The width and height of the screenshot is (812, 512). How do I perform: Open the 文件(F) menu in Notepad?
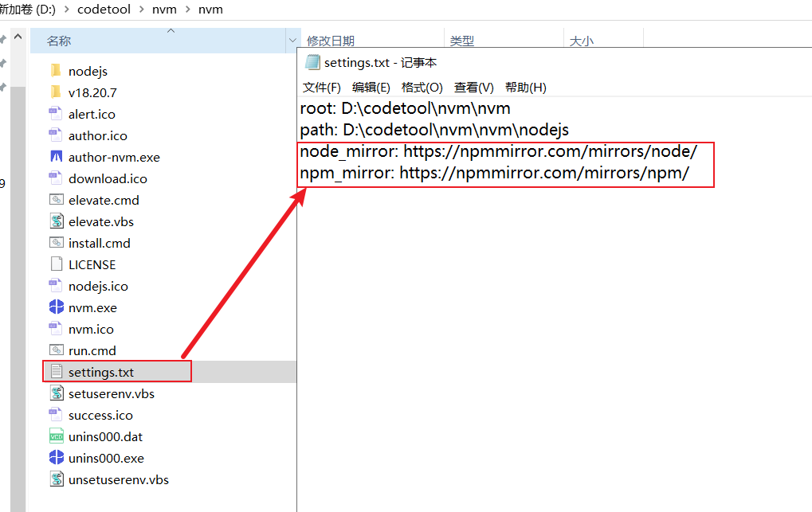pyautogui.click(x=322, y=88)
